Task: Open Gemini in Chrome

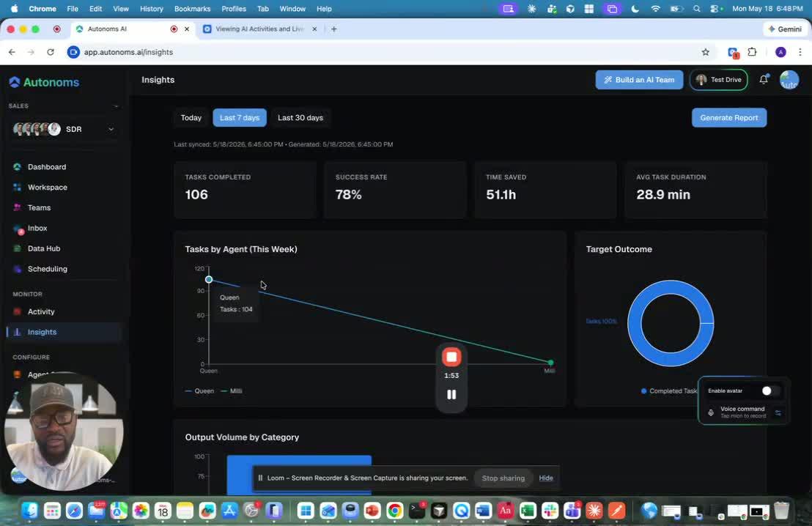Action: coord(785,29)
